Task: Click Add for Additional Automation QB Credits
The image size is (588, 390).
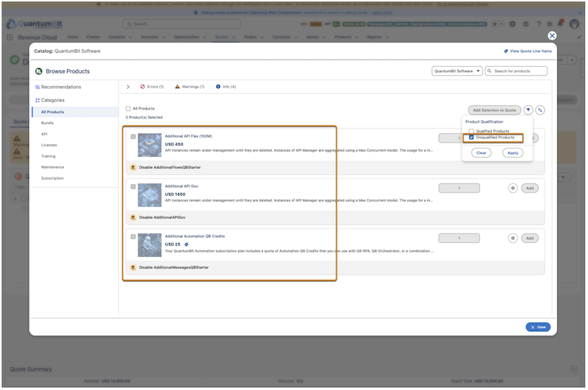Action: pos(529,238)
